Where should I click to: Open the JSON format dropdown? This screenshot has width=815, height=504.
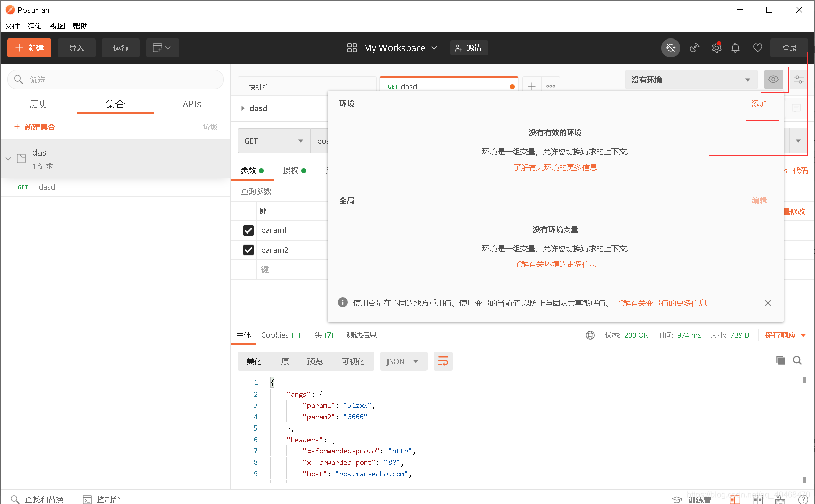point(404,361)
